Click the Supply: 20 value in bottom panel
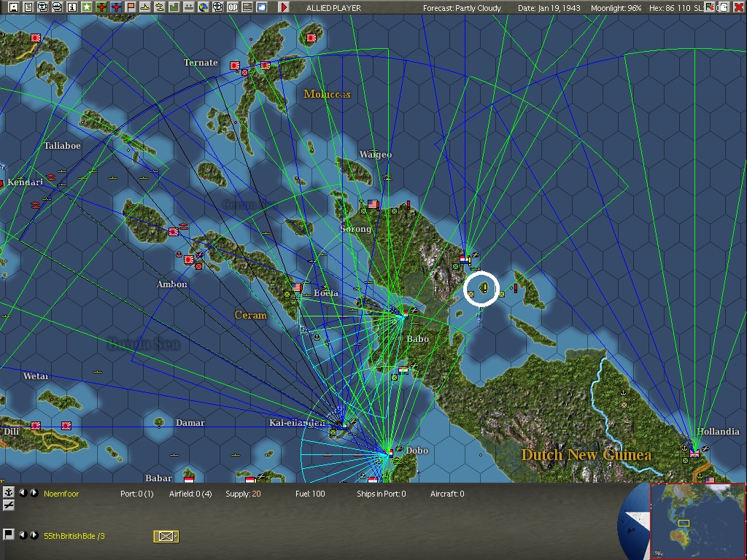The image size is (747, 560). coord(243,494)
